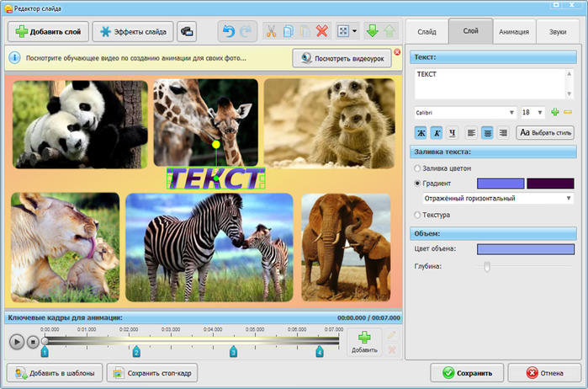This screenshot has height=389, width=588.
Task: Move layer down with green arrow
Action: click(372, 31)
